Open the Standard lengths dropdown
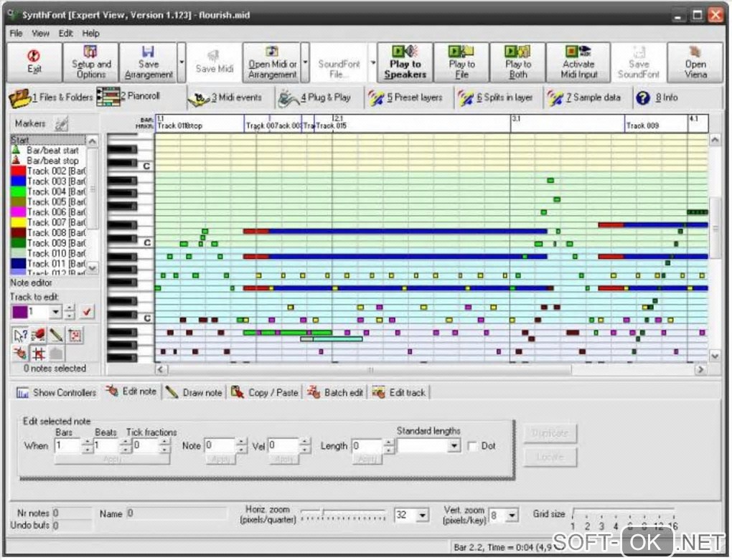The width and height of the screenshot is (732, 560). [454, 446]
